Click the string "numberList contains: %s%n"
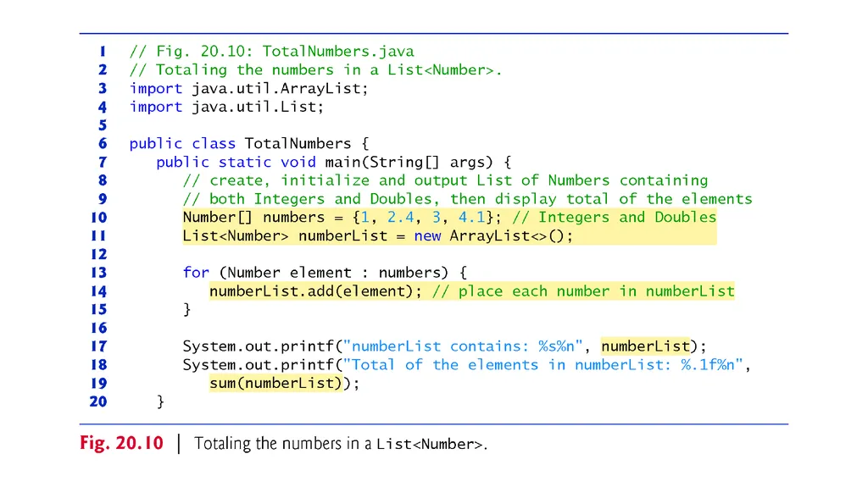Screen dimensions: 868x487 (x=463, y=346)
